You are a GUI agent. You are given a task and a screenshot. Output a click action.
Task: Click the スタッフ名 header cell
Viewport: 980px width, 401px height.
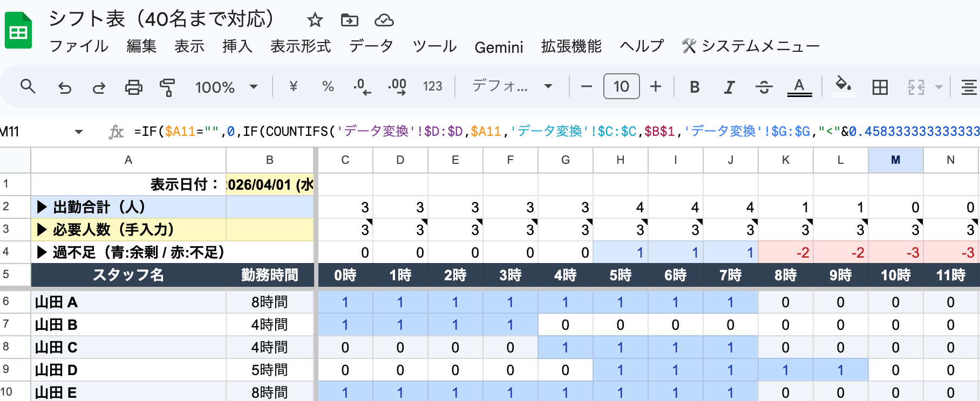(128, 275)
